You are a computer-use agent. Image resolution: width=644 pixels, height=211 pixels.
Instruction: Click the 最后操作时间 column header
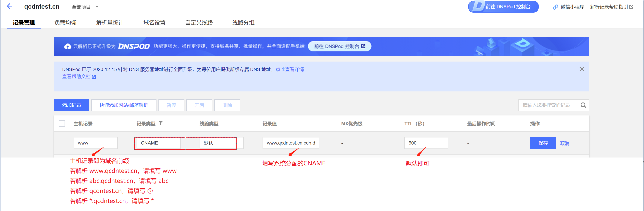tap(481, 124)
